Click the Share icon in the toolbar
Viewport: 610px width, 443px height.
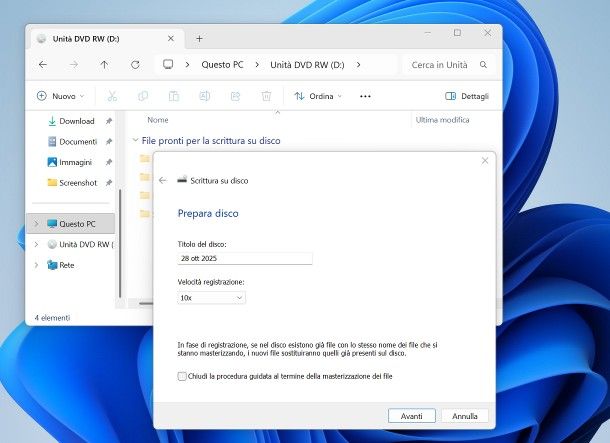tap(235, 96)
